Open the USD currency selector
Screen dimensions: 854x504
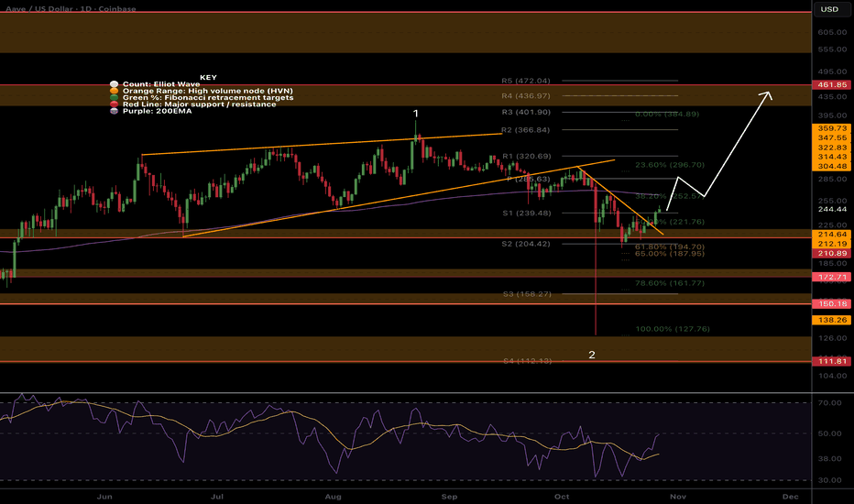click(829, 10)
